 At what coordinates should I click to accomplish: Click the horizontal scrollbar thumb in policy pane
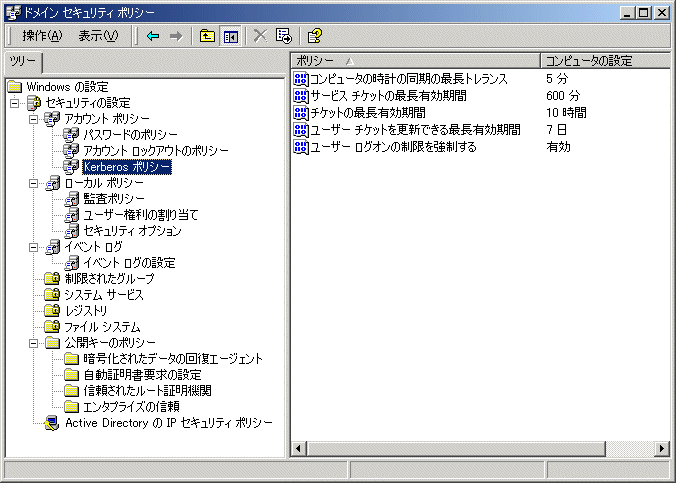coord(456,448)
